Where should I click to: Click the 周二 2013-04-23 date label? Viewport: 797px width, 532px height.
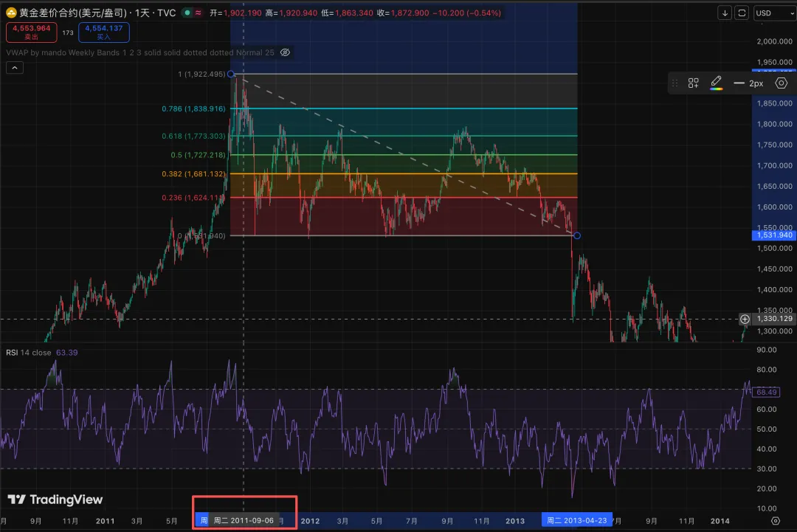tap(577, 520)
